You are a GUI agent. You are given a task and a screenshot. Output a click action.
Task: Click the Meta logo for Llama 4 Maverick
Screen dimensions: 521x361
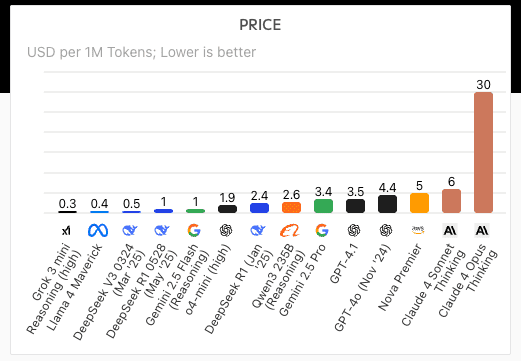(98, 230)
